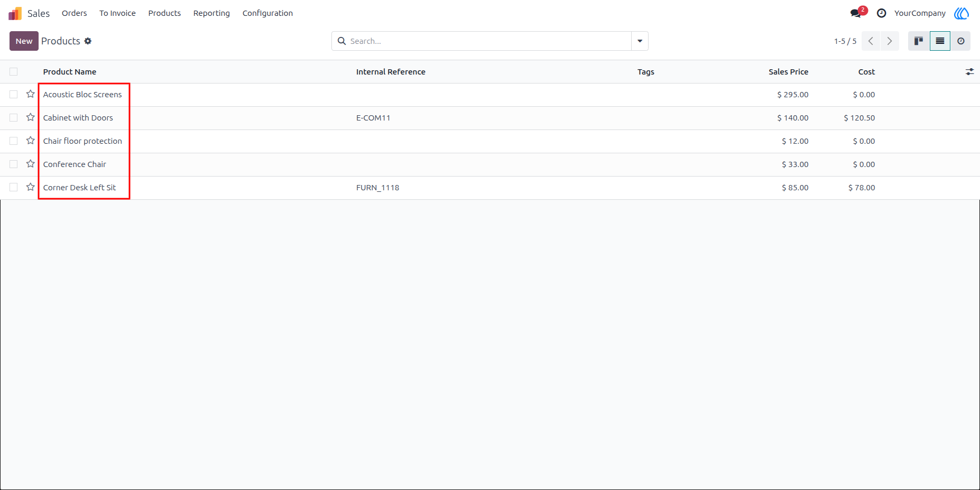Mark Conference Chair as favorite
This screenshot has height=490, width=980.
click(31, 164)
